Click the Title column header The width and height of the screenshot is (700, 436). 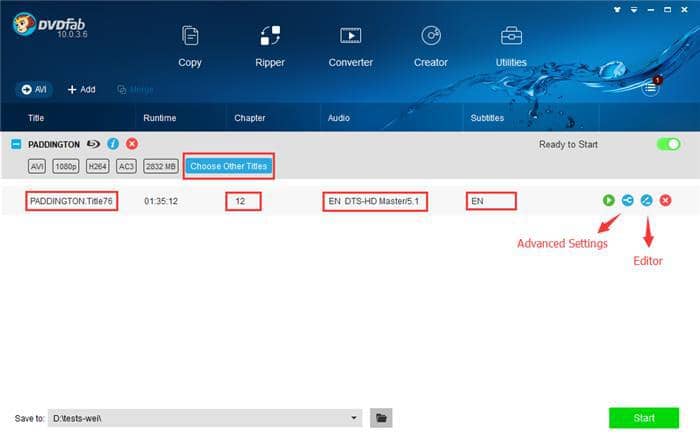pyautogui.click(x=36, y=118)
